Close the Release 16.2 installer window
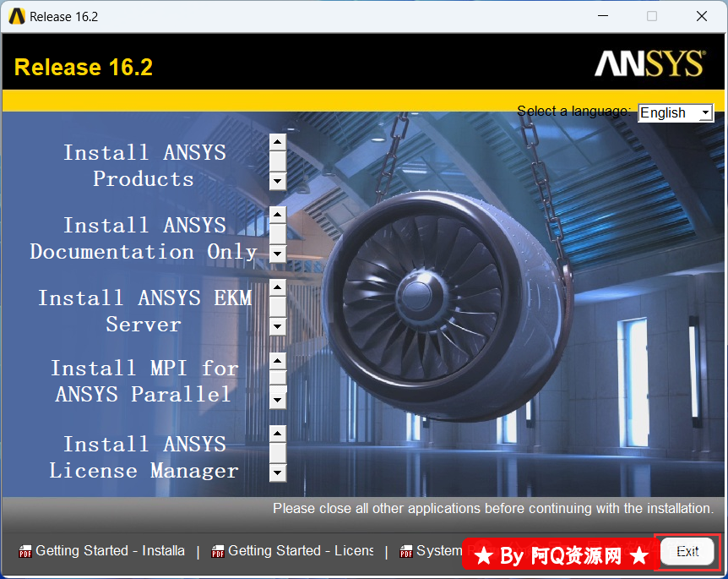728x579 pixels. point(702,16)
